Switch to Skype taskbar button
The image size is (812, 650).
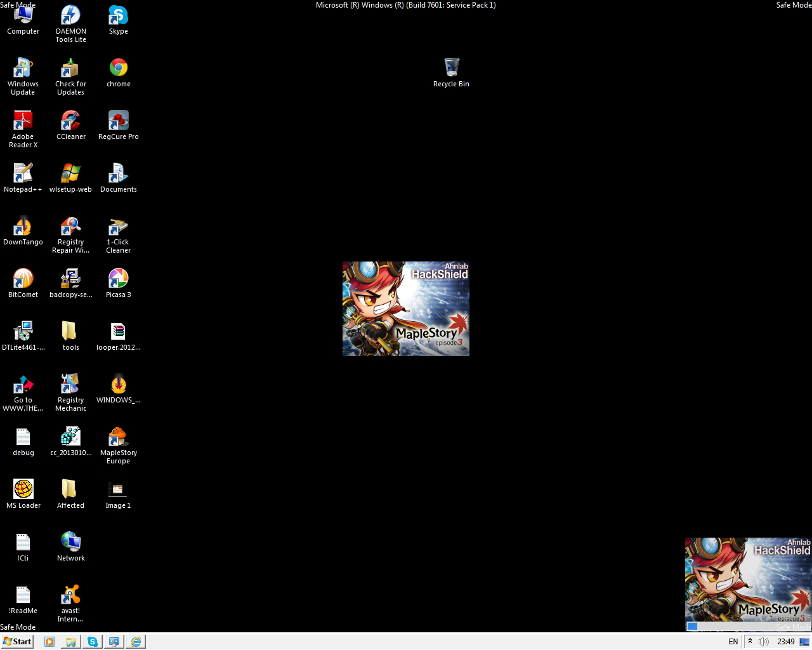pyautogui.click(x=93, y=642)
